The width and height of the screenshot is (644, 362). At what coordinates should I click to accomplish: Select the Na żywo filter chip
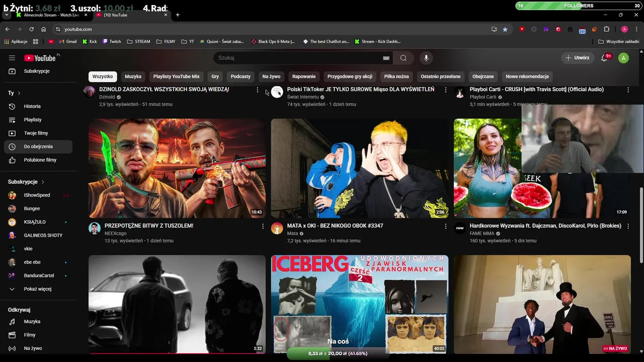click(x=271, y=76)
